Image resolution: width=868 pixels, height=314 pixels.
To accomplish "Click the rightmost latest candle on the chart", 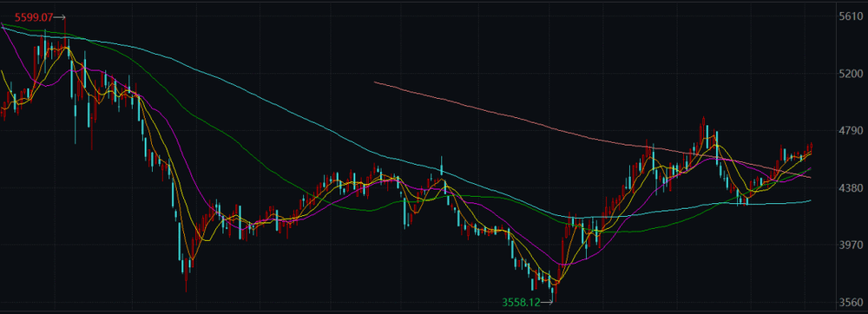I will [811, 147].
